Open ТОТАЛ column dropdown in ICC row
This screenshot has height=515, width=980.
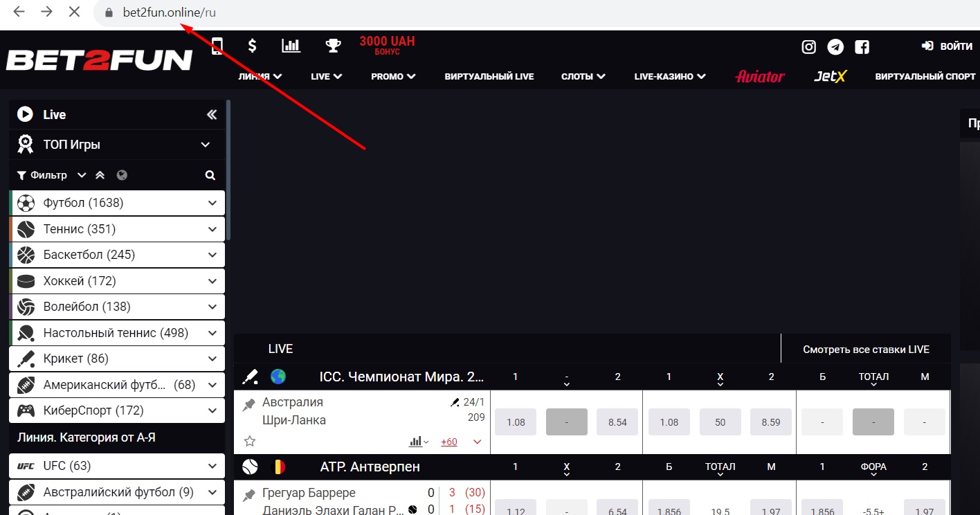coord(873,379)
